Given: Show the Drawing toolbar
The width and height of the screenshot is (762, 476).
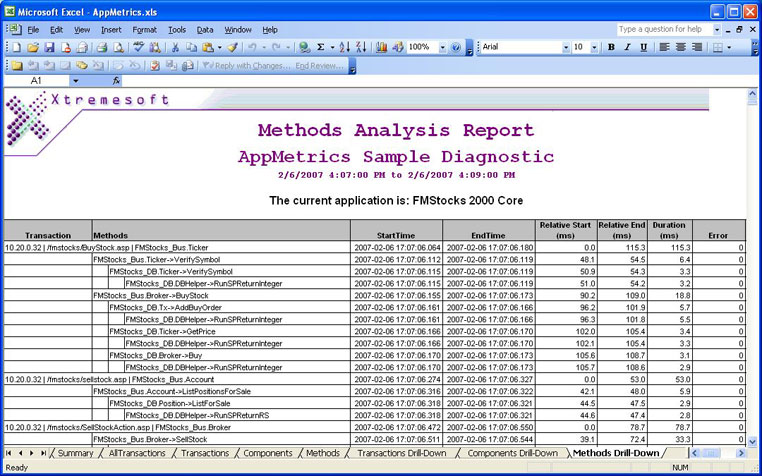Looking at the screenshot, I should pyautogui.click(x=398, y=47).
